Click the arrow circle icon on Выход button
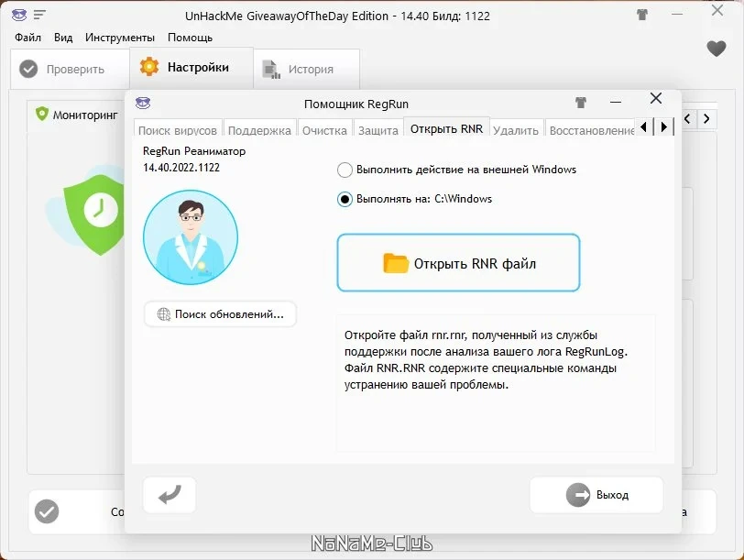Viewport: 744px width, 560px height. 578,495
